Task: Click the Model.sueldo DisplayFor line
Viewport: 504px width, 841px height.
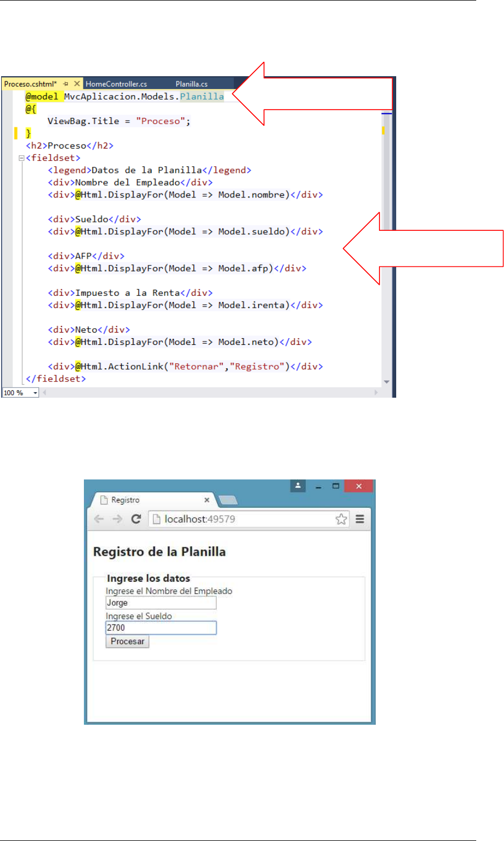Action: pos(185,231)
